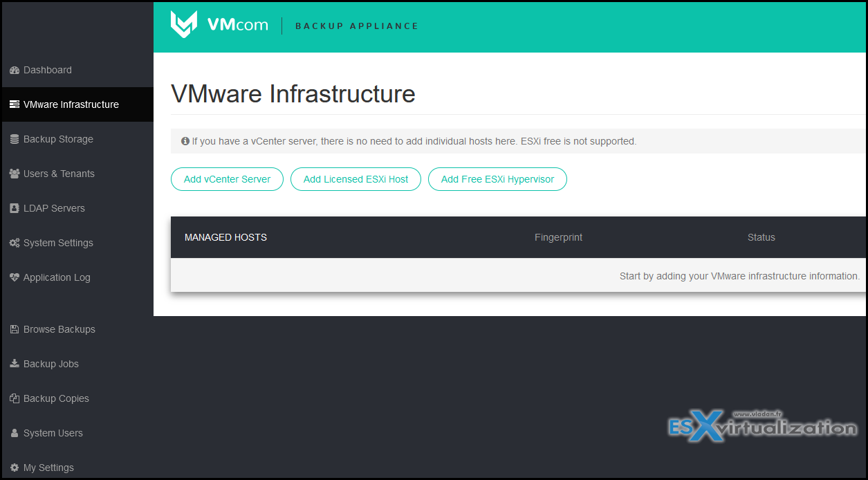This screenshot has width=868, height=480.
Task: Click Add Licensed ESXi Host button
Action: pyautogui.click(x=355, y=179)
